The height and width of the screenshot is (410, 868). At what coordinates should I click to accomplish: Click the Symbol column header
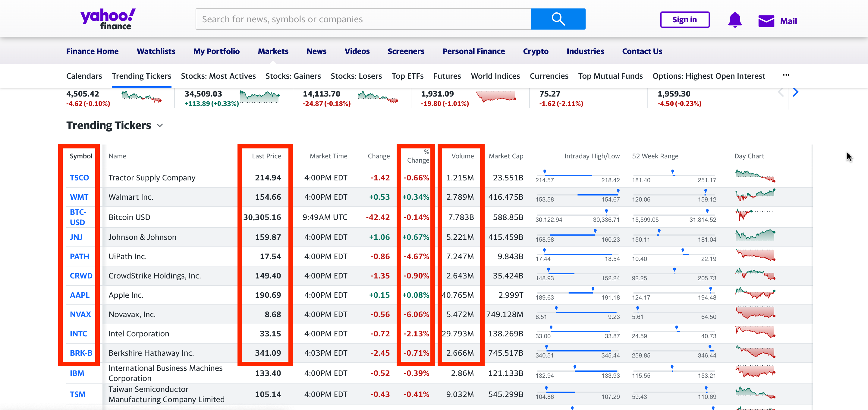pyautogui.click(x=81, y=156)
